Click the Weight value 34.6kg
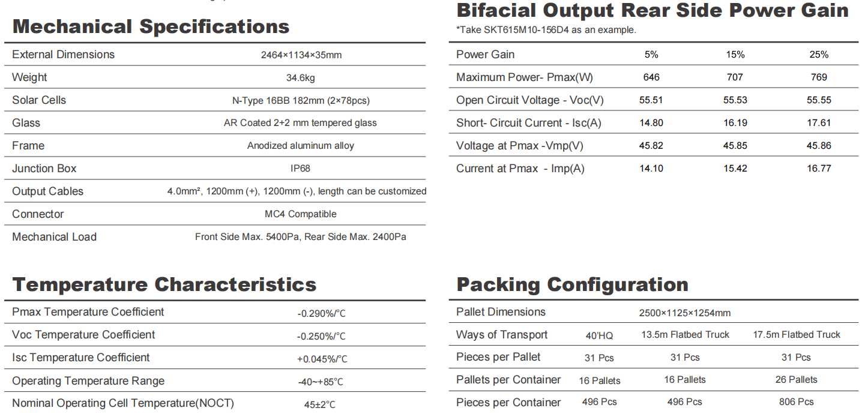The image size is (868, 414). click(x=301, y=77)
